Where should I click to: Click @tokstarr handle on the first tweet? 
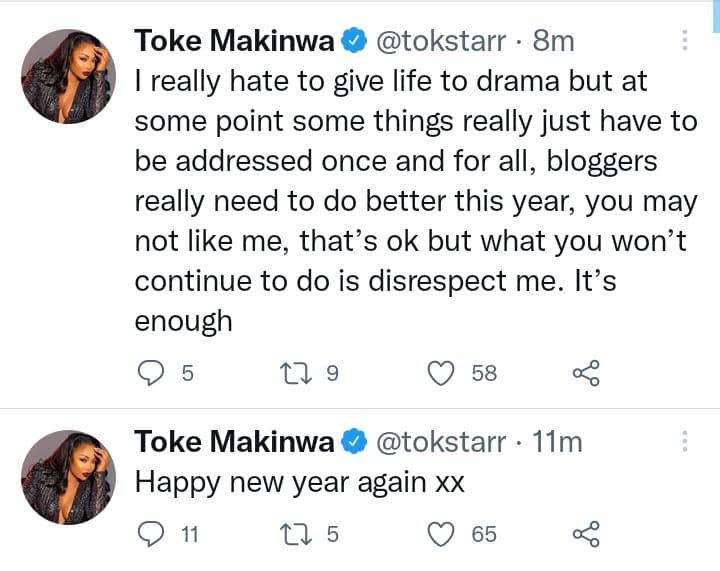pos(440,40)
